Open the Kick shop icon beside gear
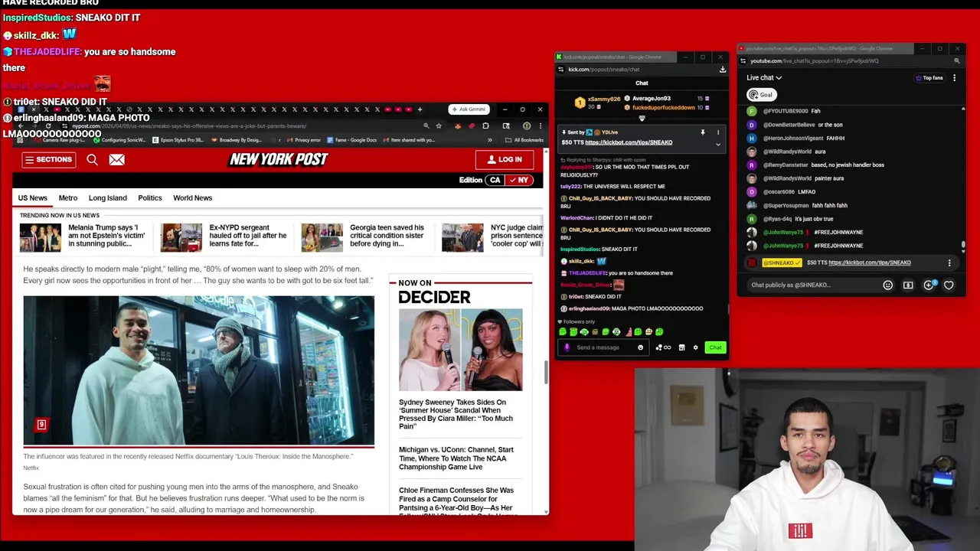Screen dimensions: 980x551 (681, 347)
